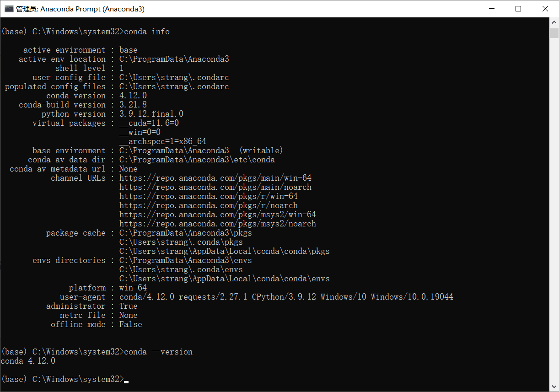Maximize the Anaconda Prompt window
Screen dimensions: 559x392
[x=518, y=9]
